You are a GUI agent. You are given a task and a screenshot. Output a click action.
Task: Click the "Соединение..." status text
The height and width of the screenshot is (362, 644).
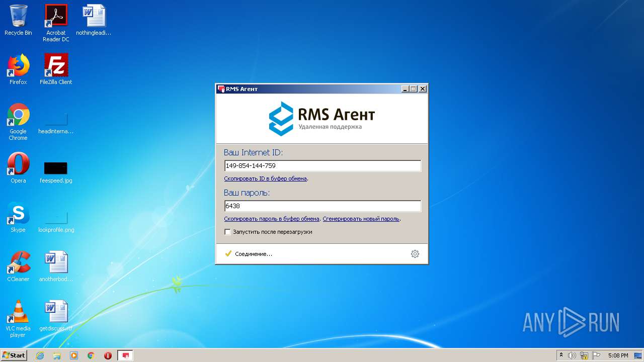click(254, 254)
